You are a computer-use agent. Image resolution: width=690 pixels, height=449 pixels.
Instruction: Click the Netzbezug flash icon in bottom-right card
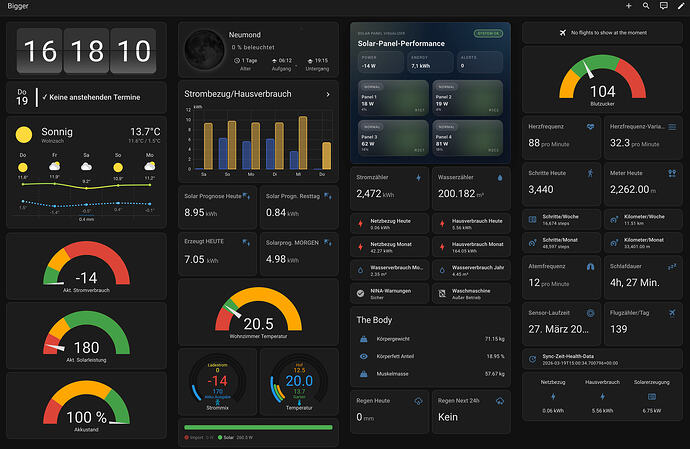553,397
